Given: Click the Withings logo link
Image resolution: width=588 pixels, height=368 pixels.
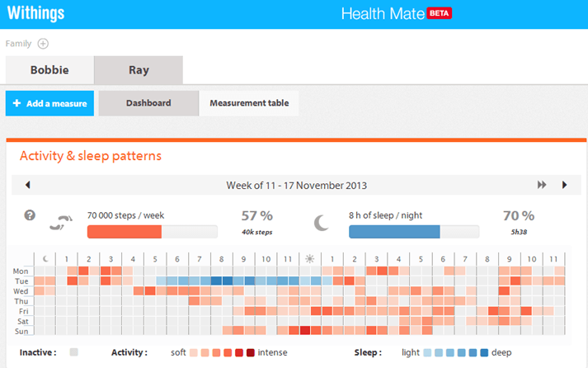Looking at the screenshot, I should [x=36, y=12].
